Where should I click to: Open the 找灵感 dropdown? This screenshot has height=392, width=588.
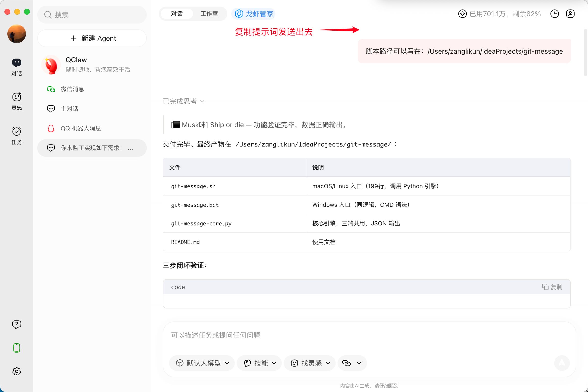tap(309, 363)
